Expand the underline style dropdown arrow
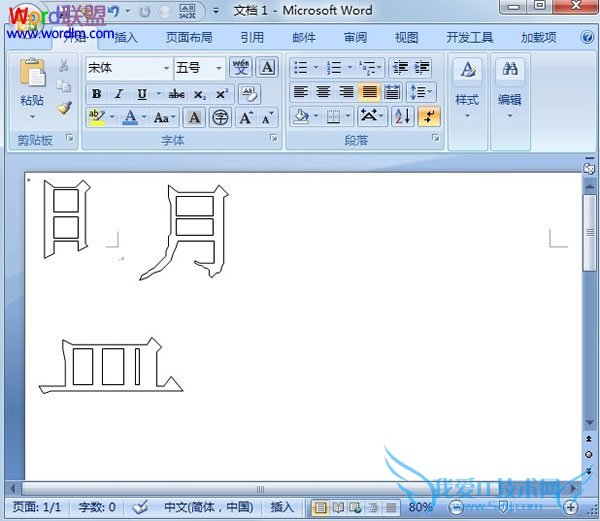This screenshot has height=521, width=600. (x=158, y=94)
